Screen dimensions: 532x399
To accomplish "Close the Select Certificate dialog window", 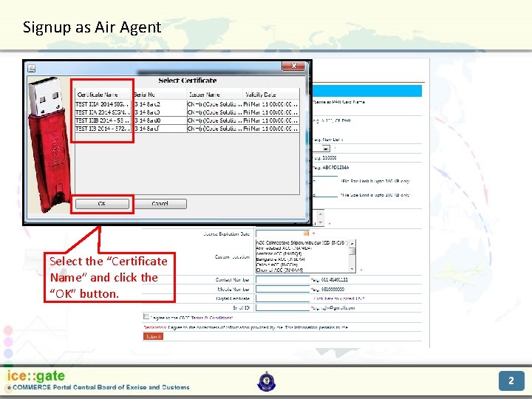I will coord(293,66).
